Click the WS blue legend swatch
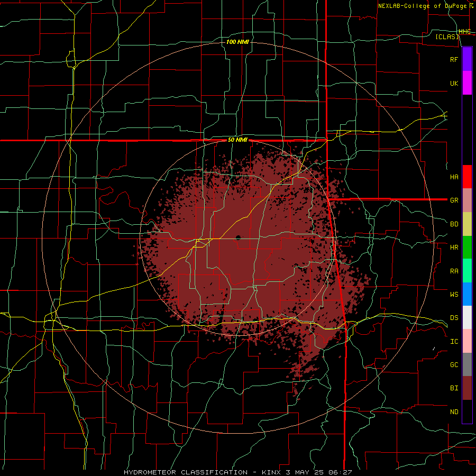This screenshot has height=476, width=476. click(x=467, y=294)
